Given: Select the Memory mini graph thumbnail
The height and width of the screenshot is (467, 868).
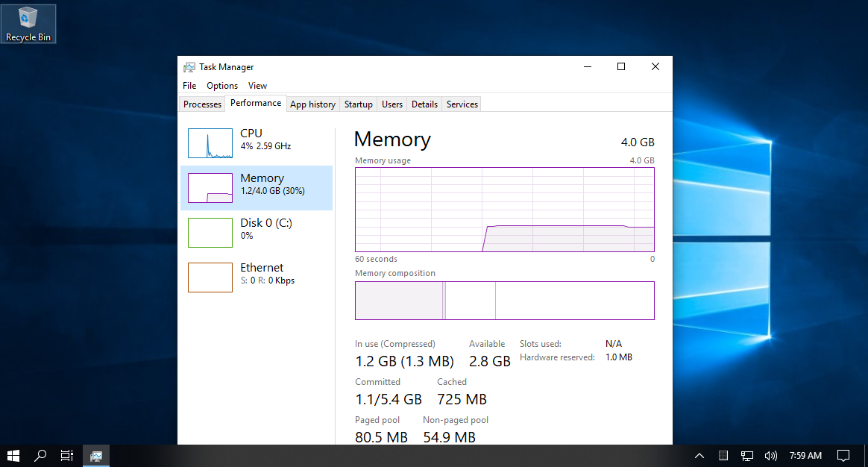Looking at the screenshot, I should click(x=210, y=188).
